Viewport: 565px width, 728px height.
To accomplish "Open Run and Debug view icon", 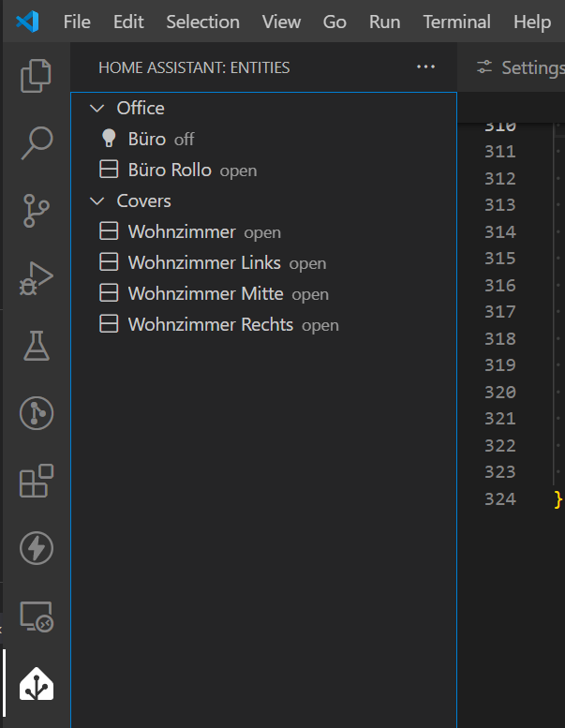I will click(37, 278).
